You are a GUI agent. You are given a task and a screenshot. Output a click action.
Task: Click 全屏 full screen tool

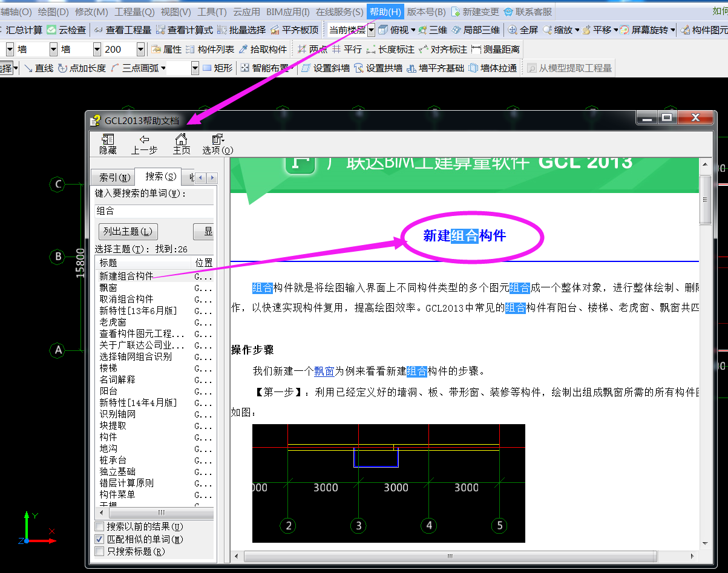523,30
